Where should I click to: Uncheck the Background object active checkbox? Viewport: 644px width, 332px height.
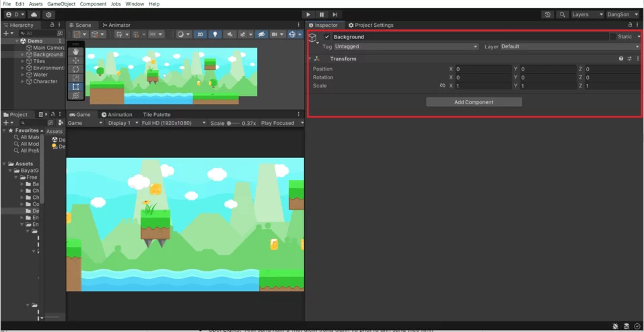[327, 37]
